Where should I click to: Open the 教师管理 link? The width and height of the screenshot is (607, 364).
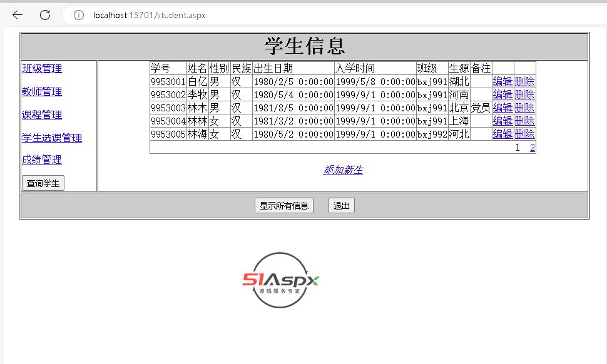(42, 92)
